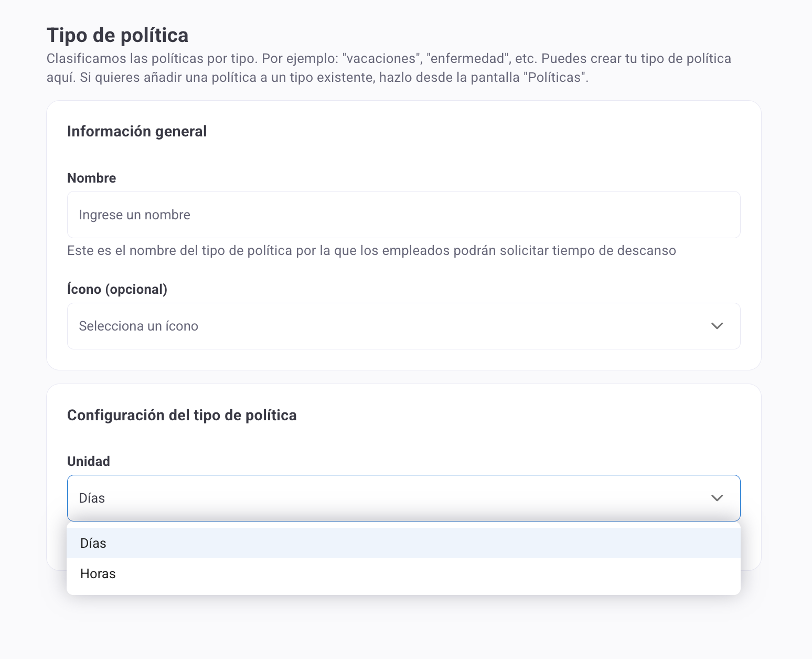This screenshot has height=659, width=812.
Task: Click the word "vacaciones" in the page description
Action: pos(381,58)
